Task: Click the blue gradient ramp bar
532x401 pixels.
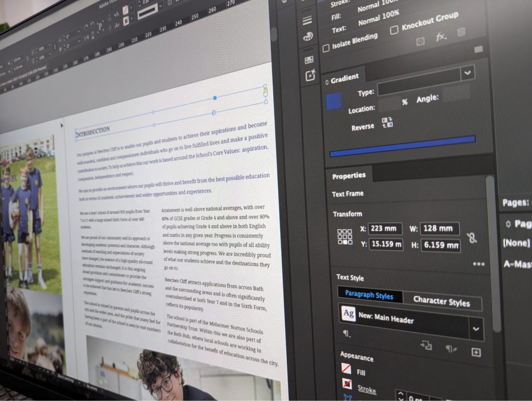Action: click(x=402, y=147)
